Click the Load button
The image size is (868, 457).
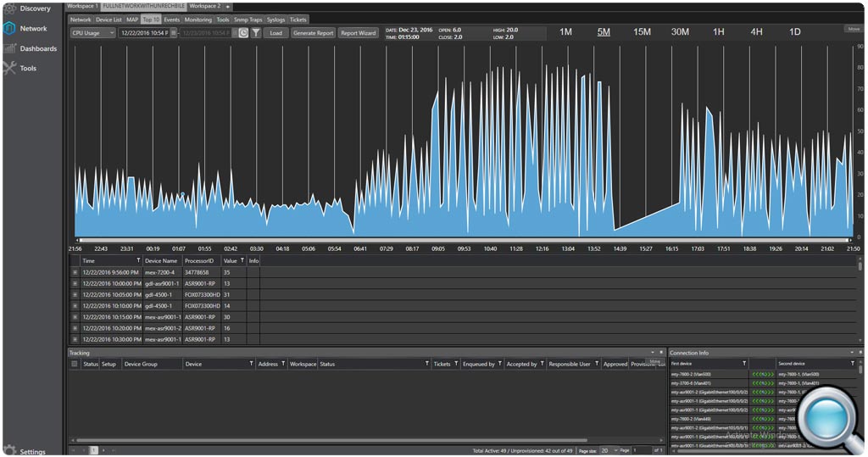[275, 33]
